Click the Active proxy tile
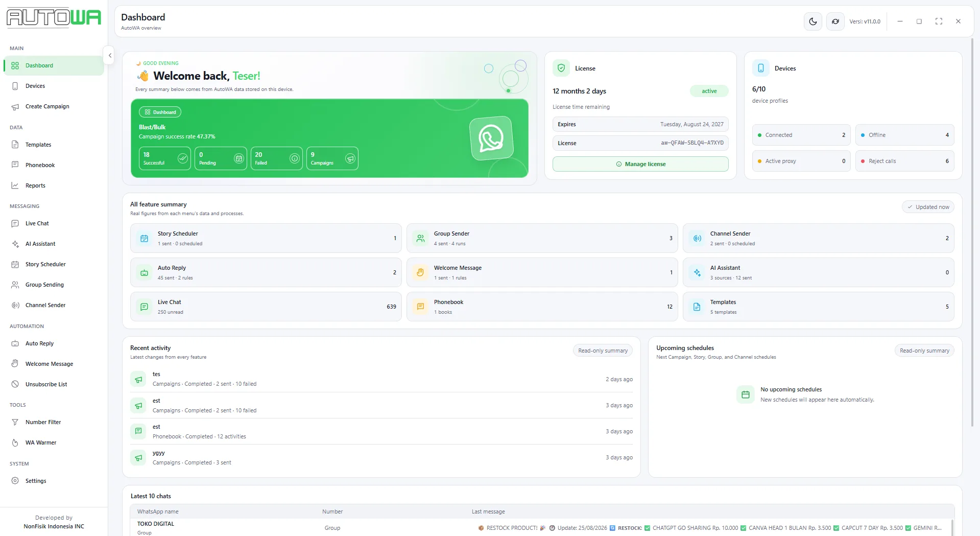This screenshot has width=980, height=536. [801, 161]
